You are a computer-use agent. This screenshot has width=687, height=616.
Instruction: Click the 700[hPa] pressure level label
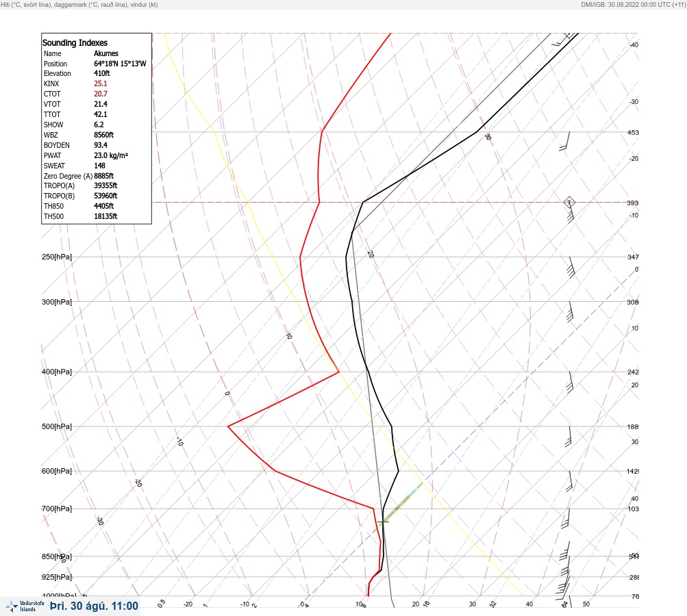tap(57, 509)
